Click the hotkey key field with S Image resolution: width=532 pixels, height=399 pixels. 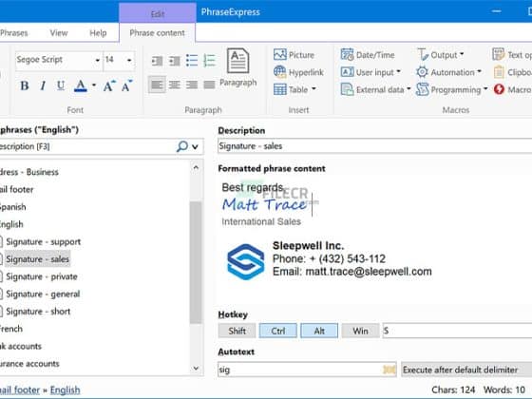pyautogui.click(x=457, y=331)
